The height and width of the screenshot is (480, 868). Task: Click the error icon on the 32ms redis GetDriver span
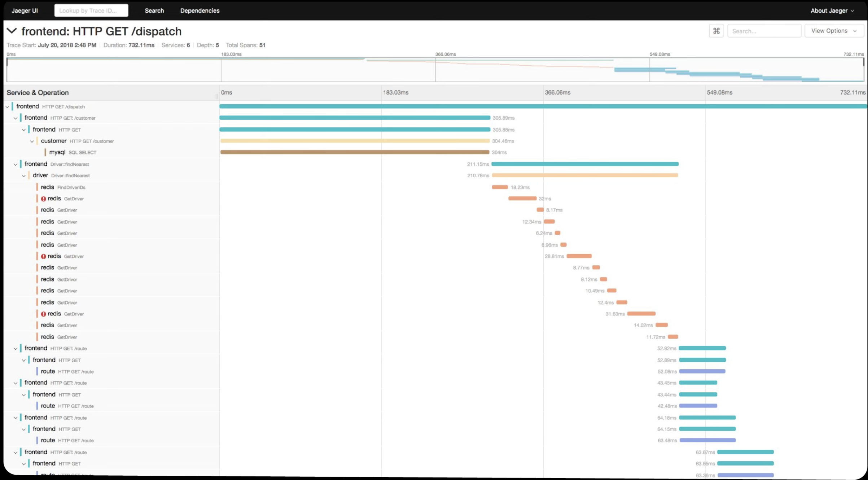pos(43,199)
